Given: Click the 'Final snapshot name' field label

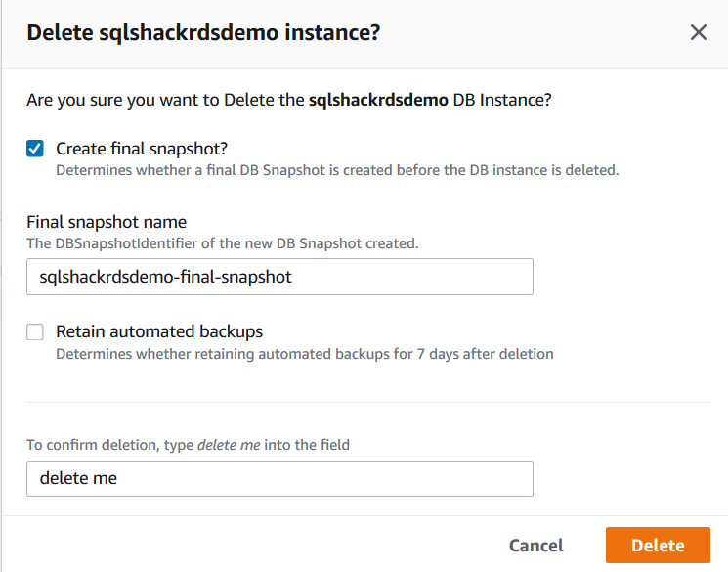Looking at the screenshot, I should pyautogui.click(x=107, y=222).
